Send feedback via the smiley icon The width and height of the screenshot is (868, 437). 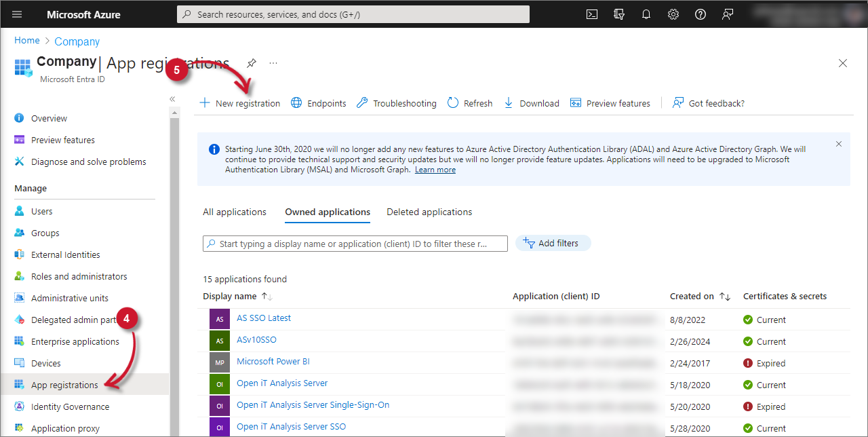(x=727, y=14)
